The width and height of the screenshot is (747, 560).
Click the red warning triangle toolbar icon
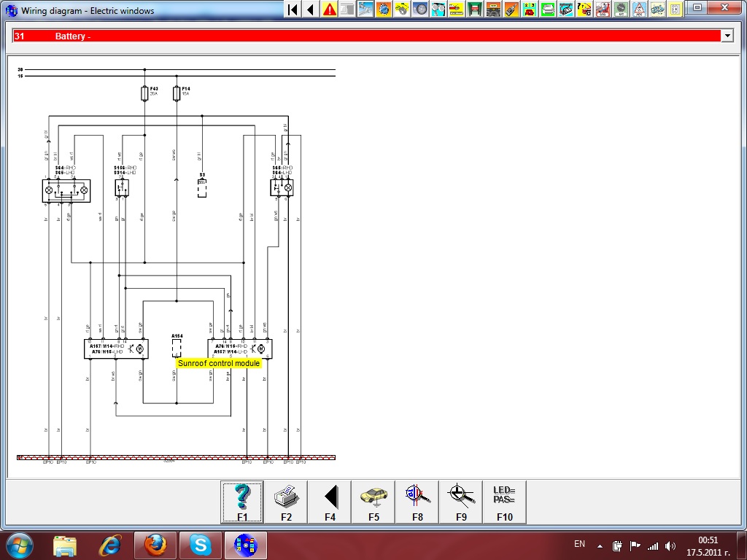pos(330,9)
